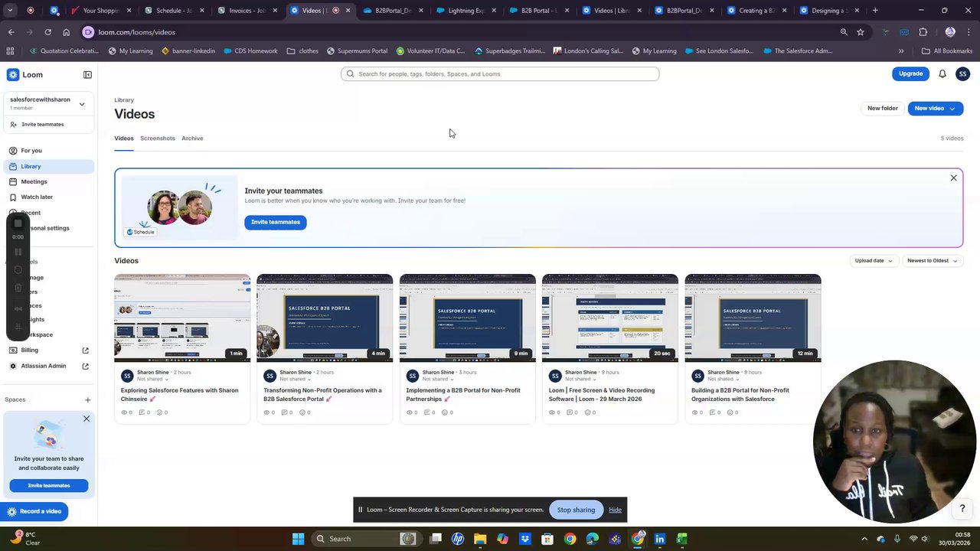Screen dimensions: 980x551
Task: Open Chrome extensions puzzle icon
Action: click(923, 32)
